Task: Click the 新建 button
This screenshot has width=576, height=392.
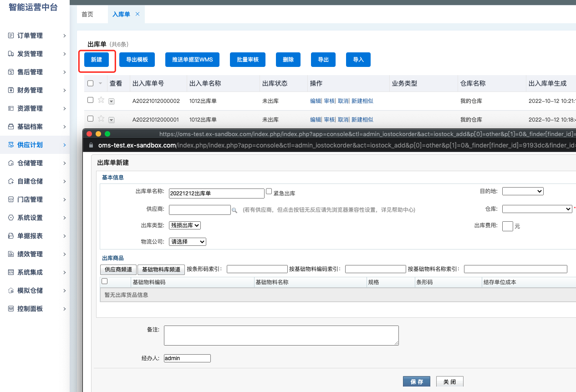Action: [x=97, y=60]
